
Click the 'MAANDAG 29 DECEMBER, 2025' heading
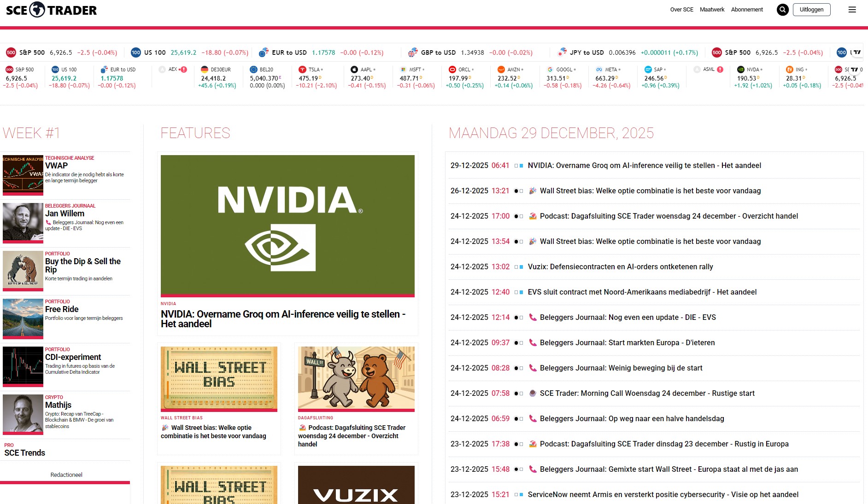coord(551,133)
